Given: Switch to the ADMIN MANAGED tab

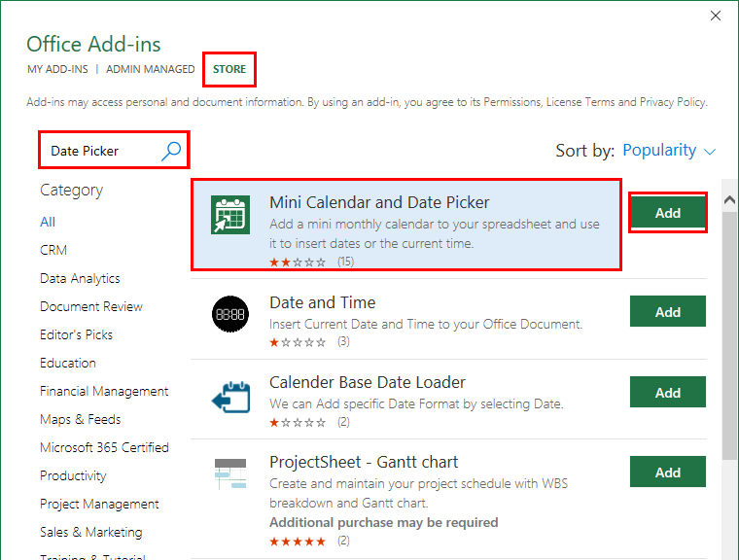Looking at the screenshot, I should pos(151,69).
